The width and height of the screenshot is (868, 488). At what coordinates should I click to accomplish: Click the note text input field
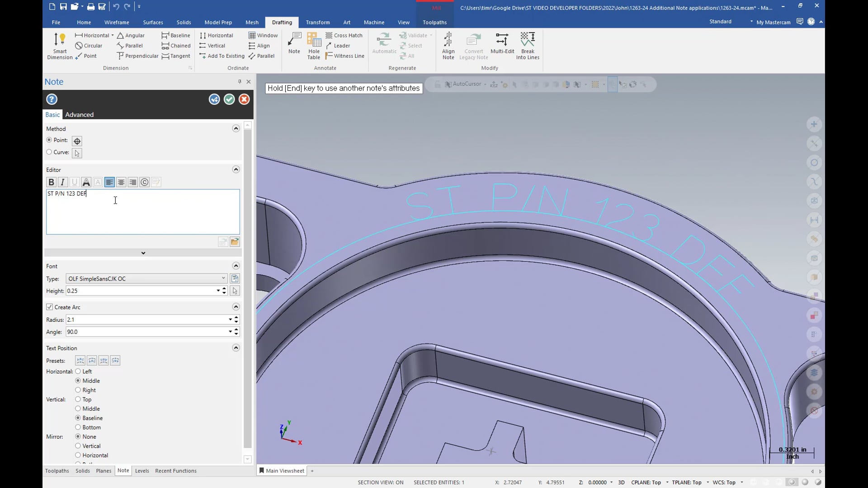(143, 211)
